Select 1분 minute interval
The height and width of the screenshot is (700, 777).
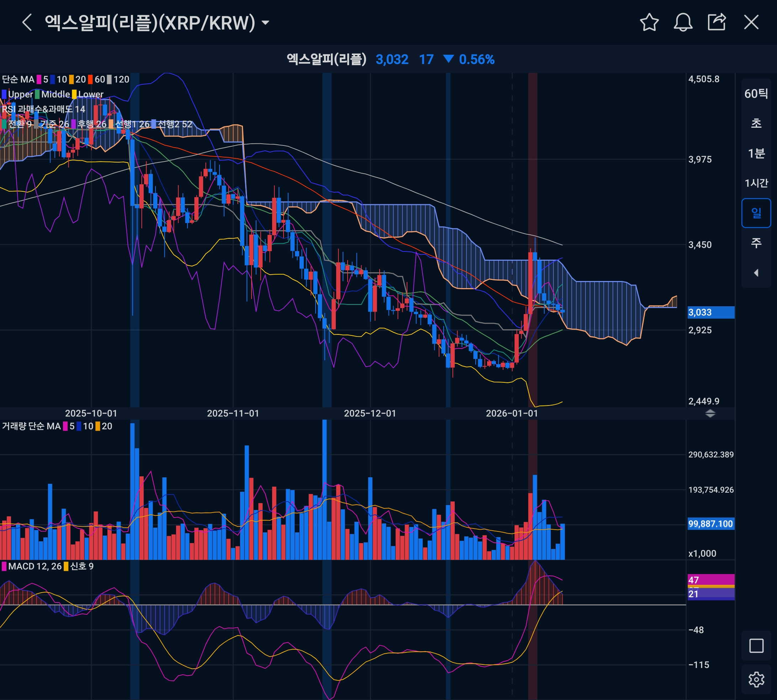pyautogui.click(x=756, y=153)
